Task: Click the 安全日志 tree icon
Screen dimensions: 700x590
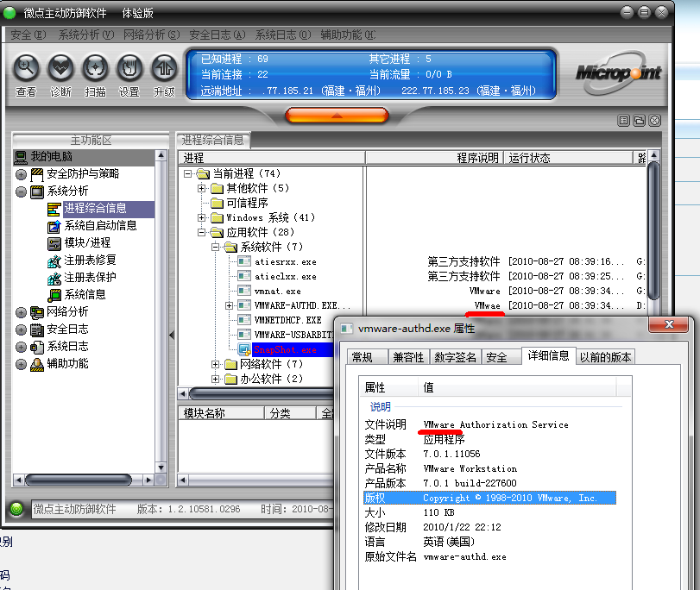Action: click(37, 330)
